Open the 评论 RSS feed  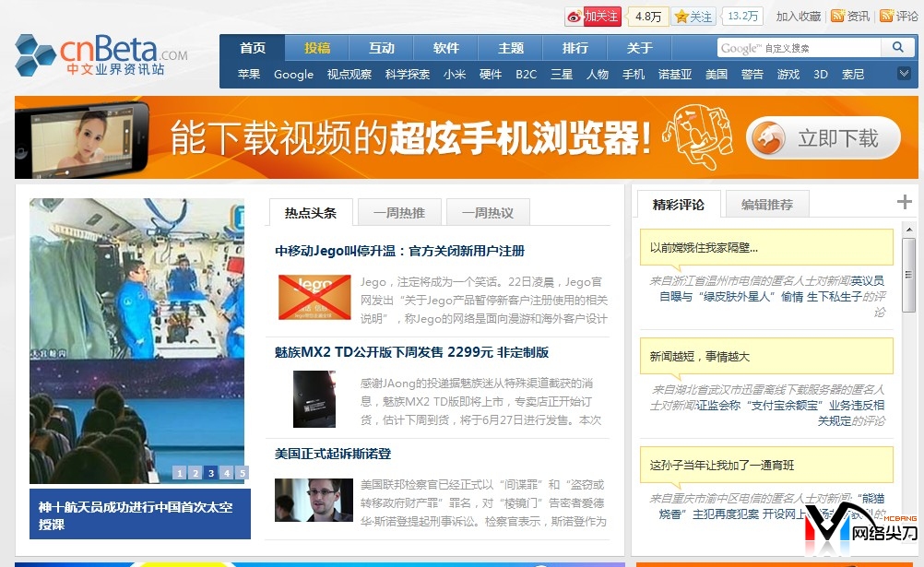[x=899, y=17]
